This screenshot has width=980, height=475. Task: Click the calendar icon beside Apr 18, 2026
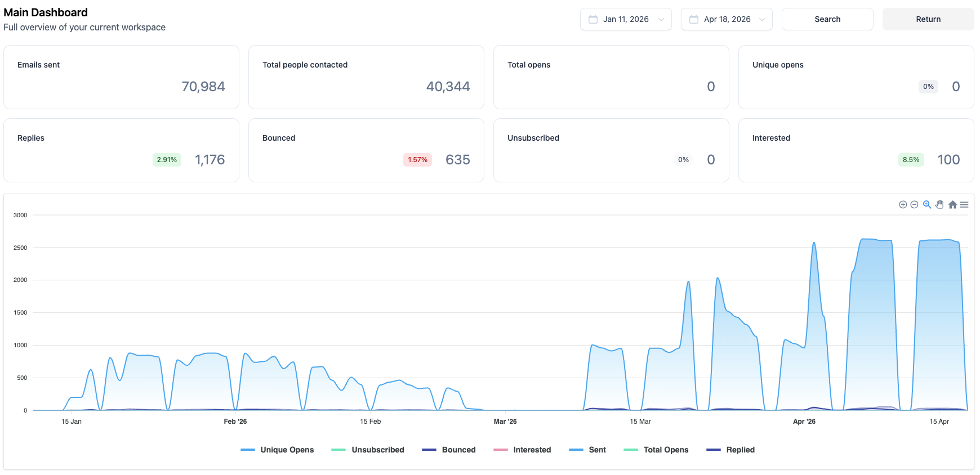(694, 19)
